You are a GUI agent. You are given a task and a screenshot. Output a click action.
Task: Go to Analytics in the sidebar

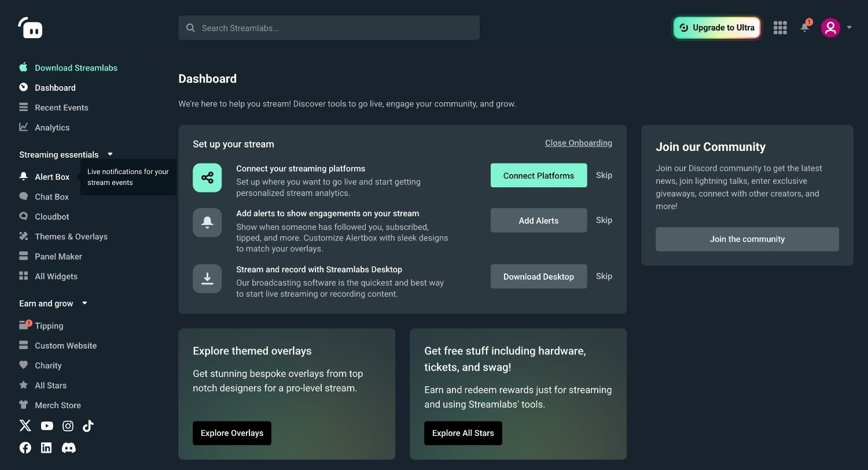(52, 128)
